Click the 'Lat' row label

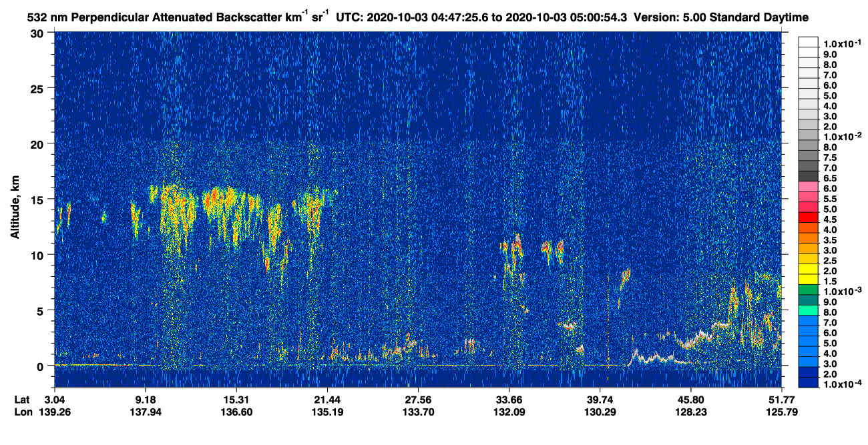point(23,399)
